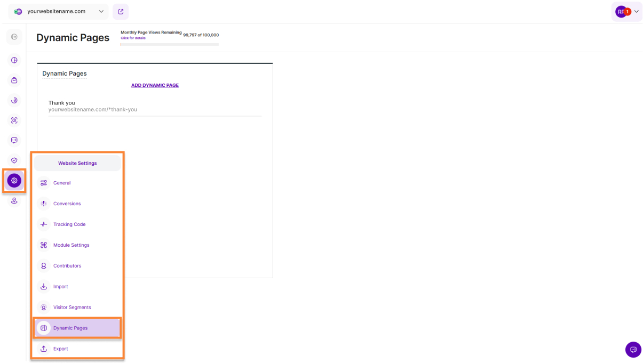Open the user account icon below settings

click(x=14, y=201)
